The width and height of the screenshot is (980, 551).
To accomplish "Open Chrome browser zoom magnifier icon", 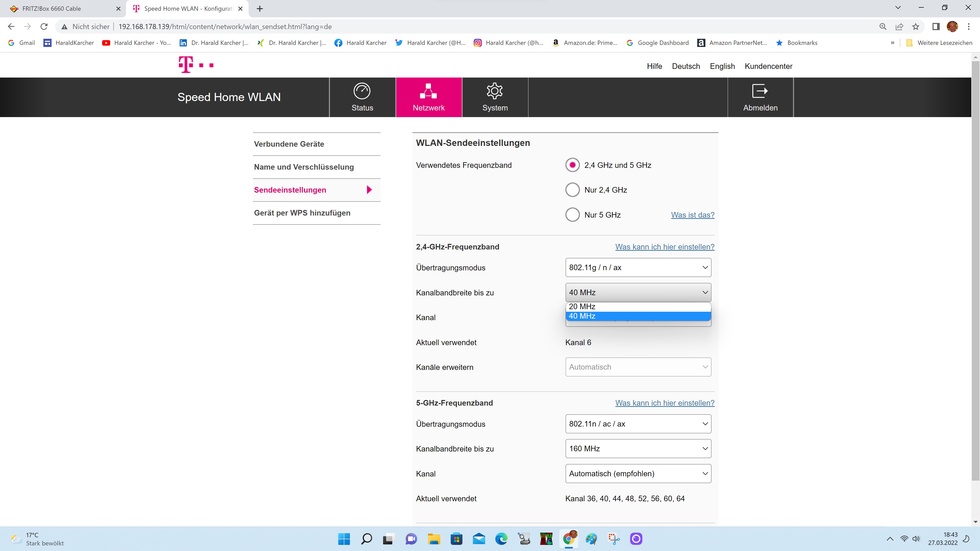I will [883, 27].
